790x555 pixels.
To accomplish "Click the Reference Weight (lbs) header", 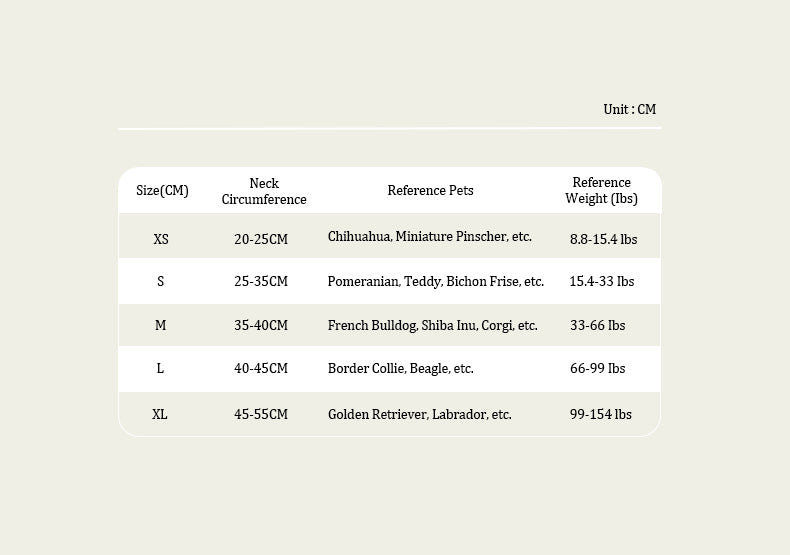I will click(x=601, y=190).
